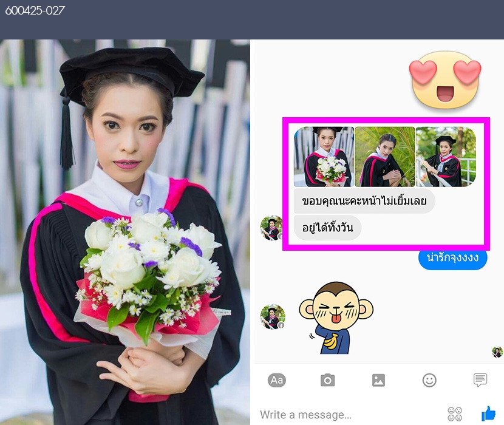Open middle thumbnail of graduate sitting in grass
Viewport: 504px width, 425px height.
click(x=385, y=157)
